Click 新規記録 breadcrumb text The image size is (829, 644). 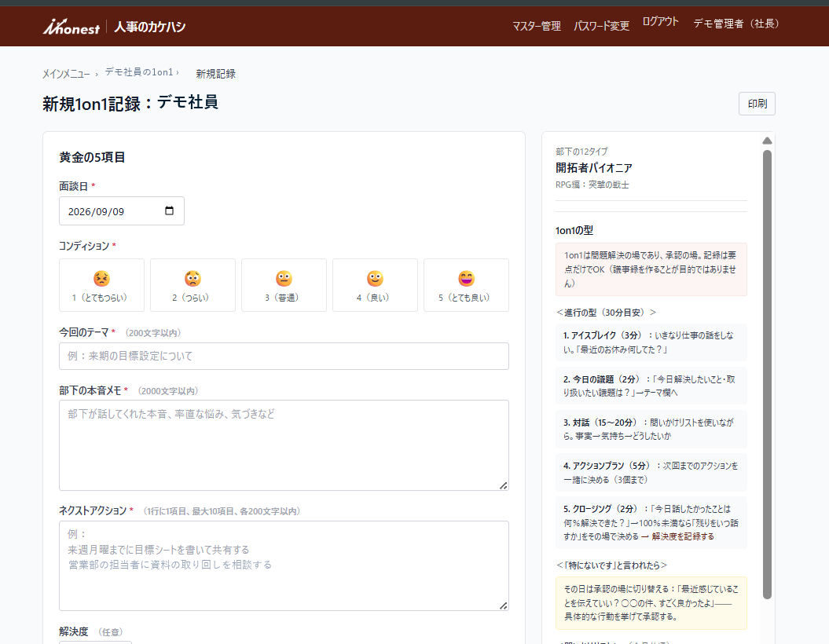coord(216,74)
